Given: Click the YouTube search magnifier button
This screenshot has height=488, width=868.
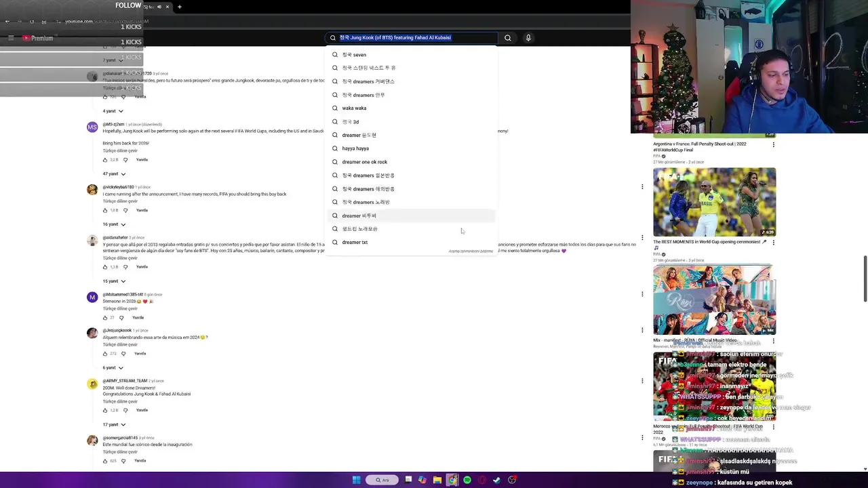Looking at the screenshot, I should point(508,38).
